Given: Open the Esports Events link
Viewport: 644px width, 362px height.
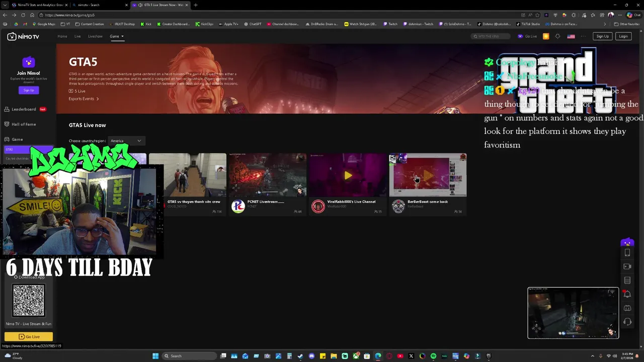Looking at the screenshot, I should click(84, 99).
